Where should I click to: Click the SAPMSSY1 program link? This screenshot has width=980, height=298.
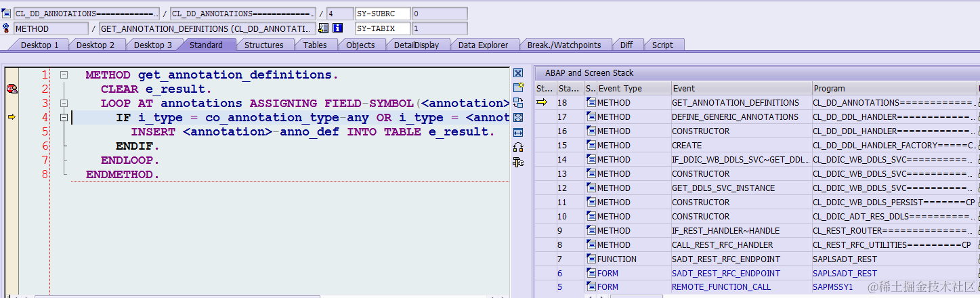pyautogui.click(x=833, y=288)
